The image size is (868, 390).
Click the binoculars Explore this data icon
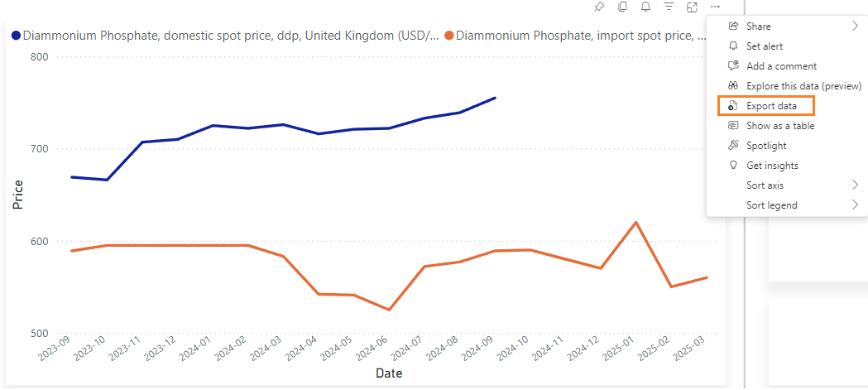tap(732, 86)
